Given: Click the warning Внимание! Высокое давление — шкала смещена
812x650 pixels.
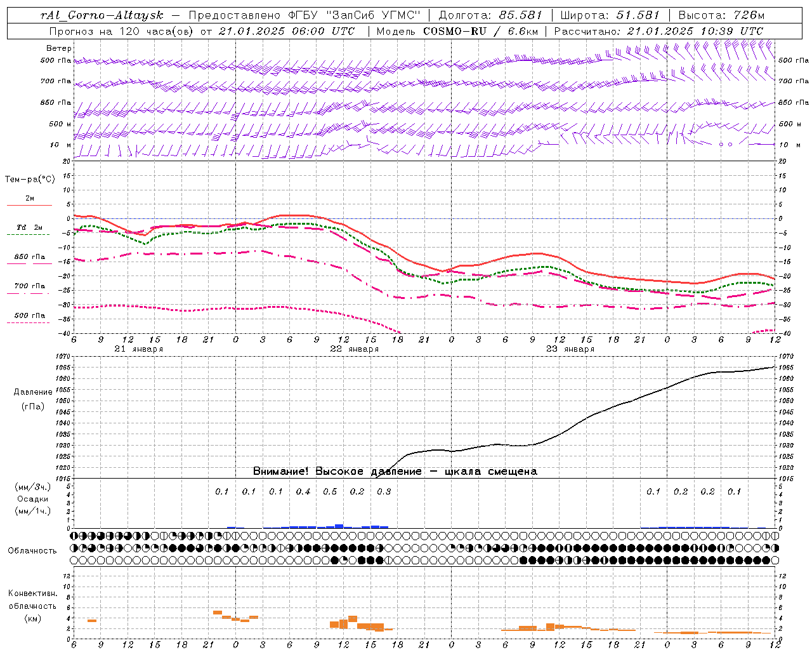Looking at the screenshot, I should pos(395,471).
